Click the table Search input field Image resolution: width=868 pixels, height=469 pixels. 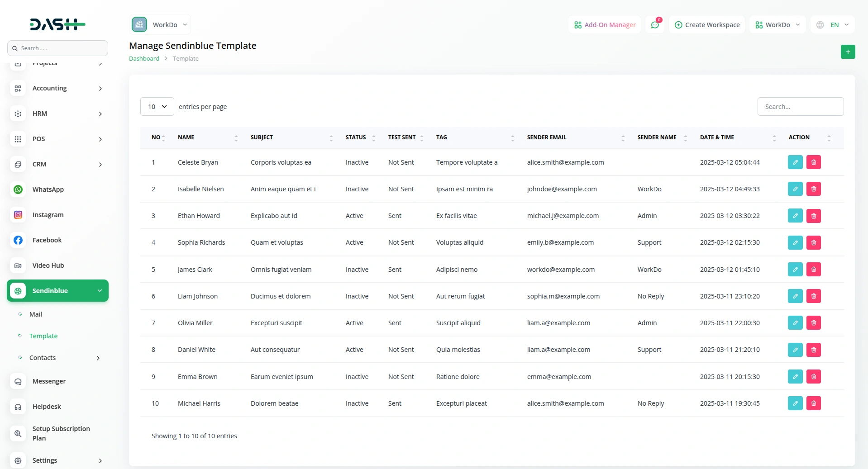(x=800, y=107)
